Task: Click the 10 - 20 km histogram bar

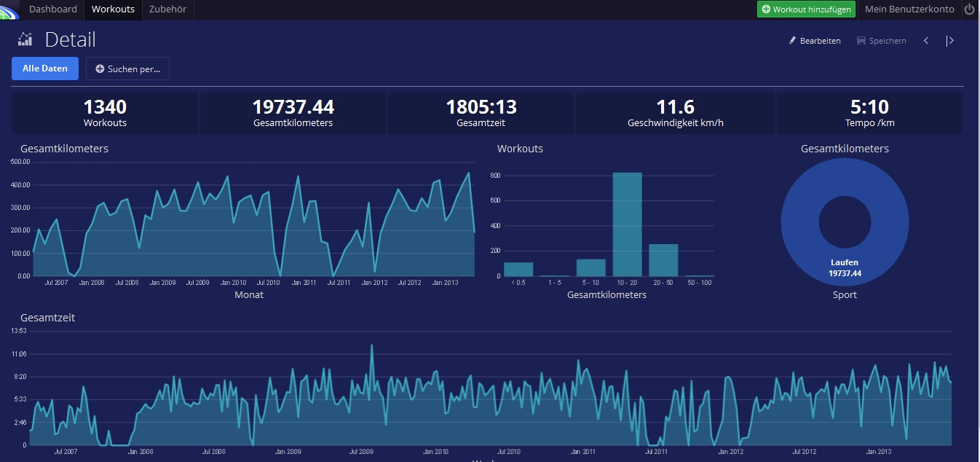Action: click(x=627, y=224)
